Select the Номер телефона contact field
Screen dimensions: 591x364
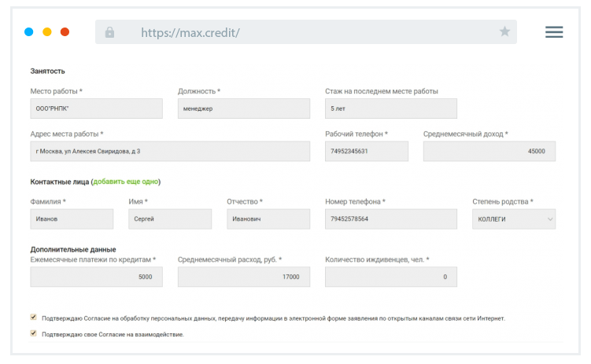(x=391, y=219)
